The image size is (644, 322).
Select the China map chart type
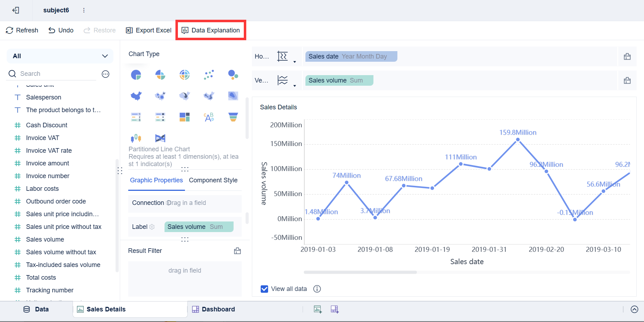(136, 96)
